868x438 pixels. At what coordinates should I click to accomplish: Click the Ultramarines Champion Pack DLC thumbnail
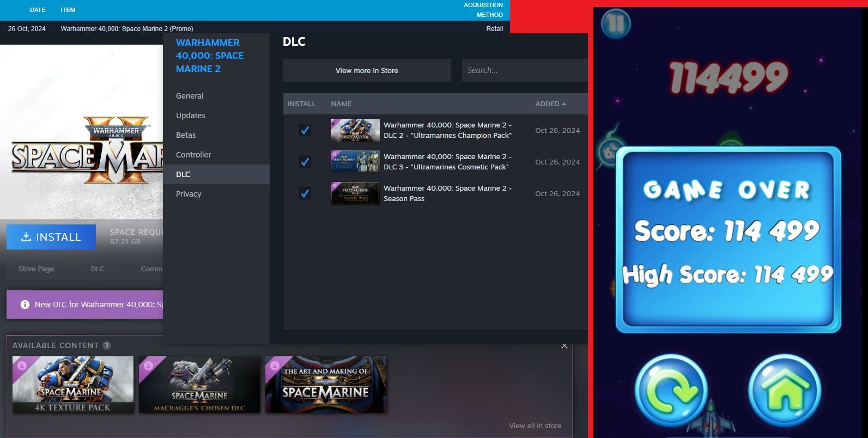coord(355,130)
